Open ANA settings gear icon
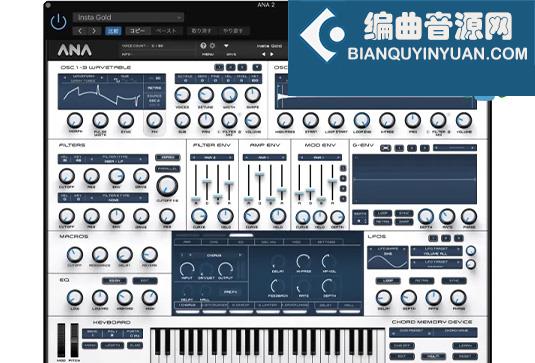This screenshot has width=535, height=363. (x=212, y=46)
